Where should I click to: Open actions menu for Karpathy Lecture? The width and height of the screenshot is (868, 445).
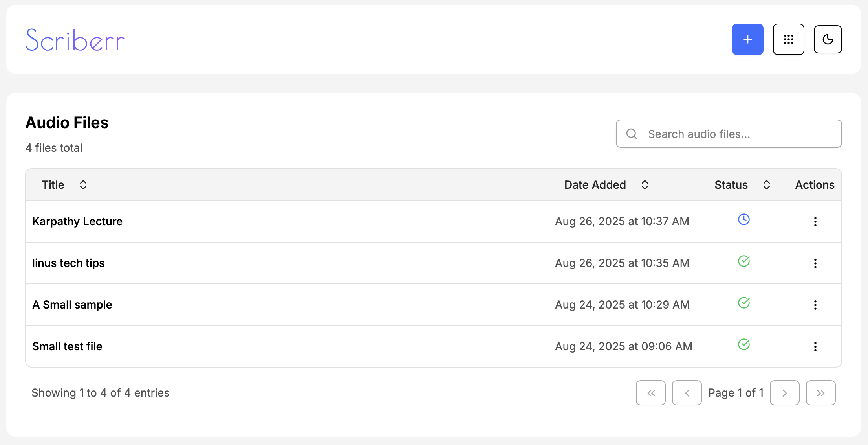coord(815,222)
